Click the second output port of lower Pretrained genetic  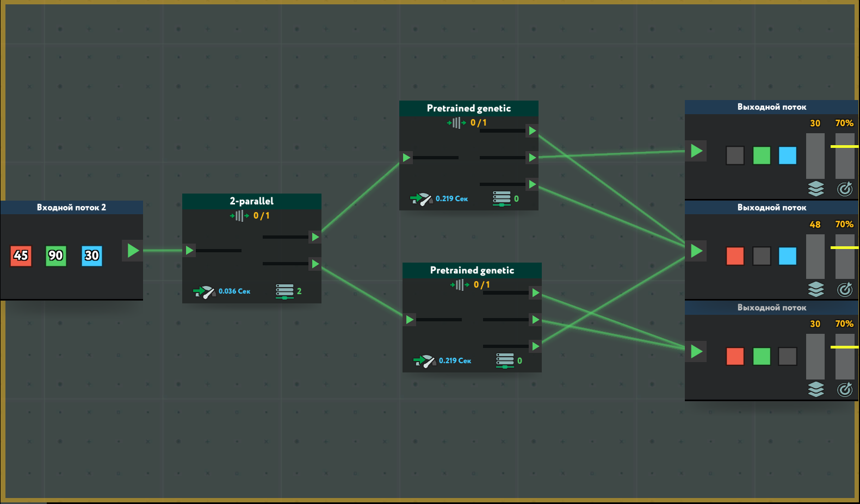[536, 320]
